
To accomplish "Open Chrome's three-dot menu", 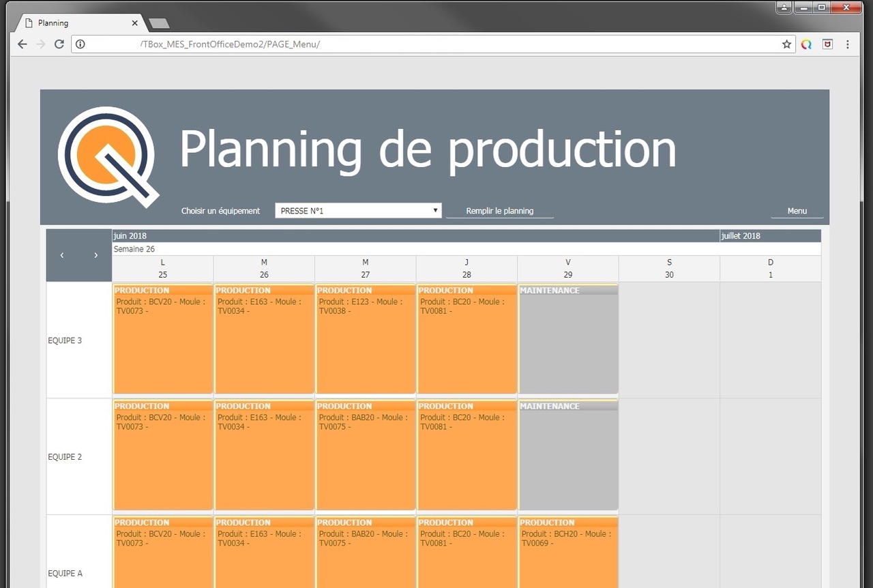I will pos(848,44).
